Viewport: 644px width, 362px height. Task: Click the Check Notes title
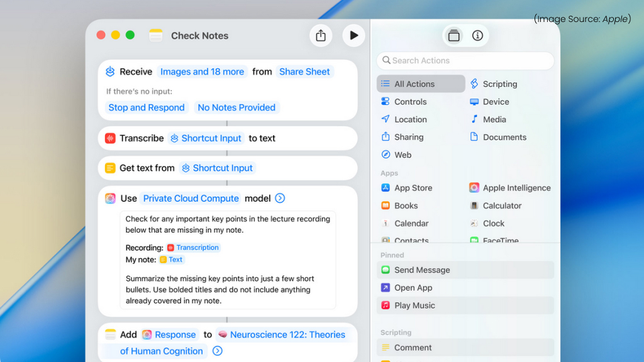[x=199, y=36]
